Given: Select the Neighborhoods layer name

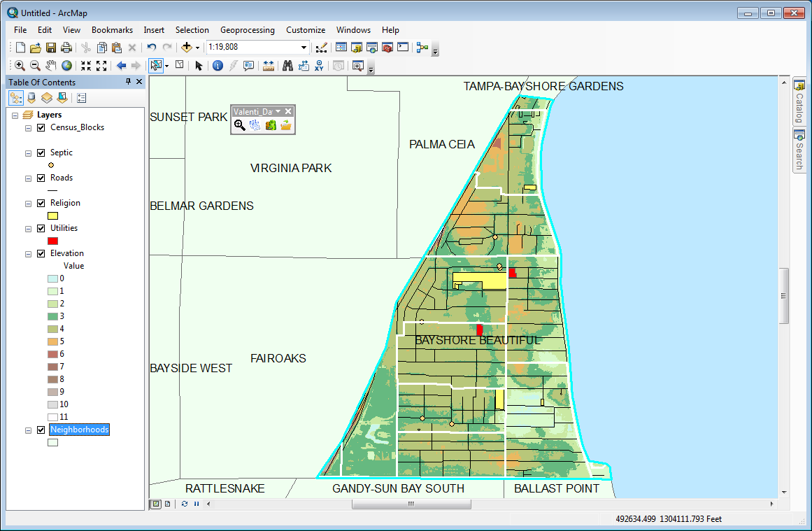Looking at the screenshot, I should (x=79, y=430).
